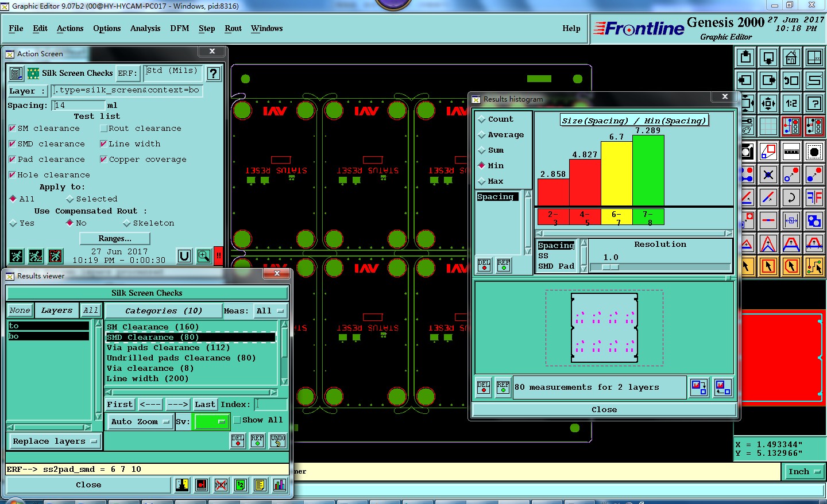
Task: Click the dashed-square black circle icon
Action: click(814, 152)
